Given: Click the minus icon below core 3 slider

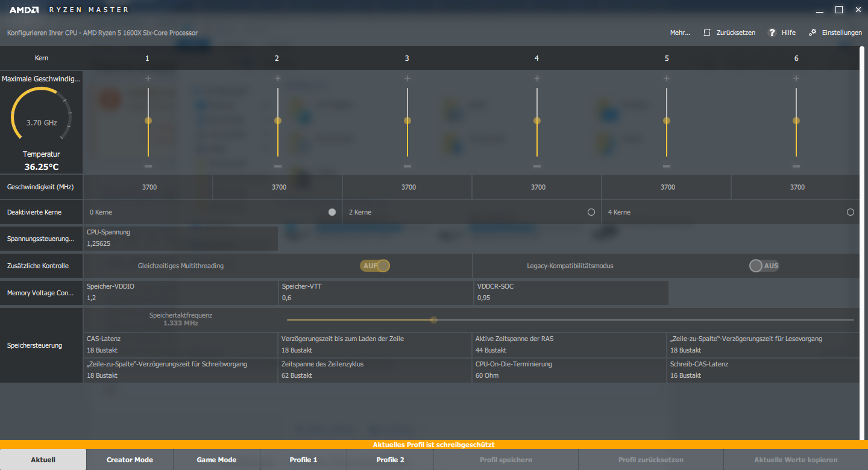Looking at the screenshot, I should tap(407, 166).
